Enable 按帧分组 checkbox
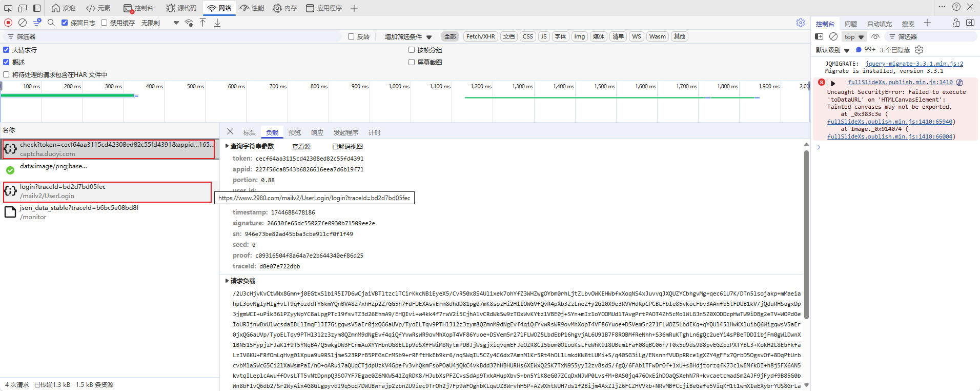 point(412,50)
